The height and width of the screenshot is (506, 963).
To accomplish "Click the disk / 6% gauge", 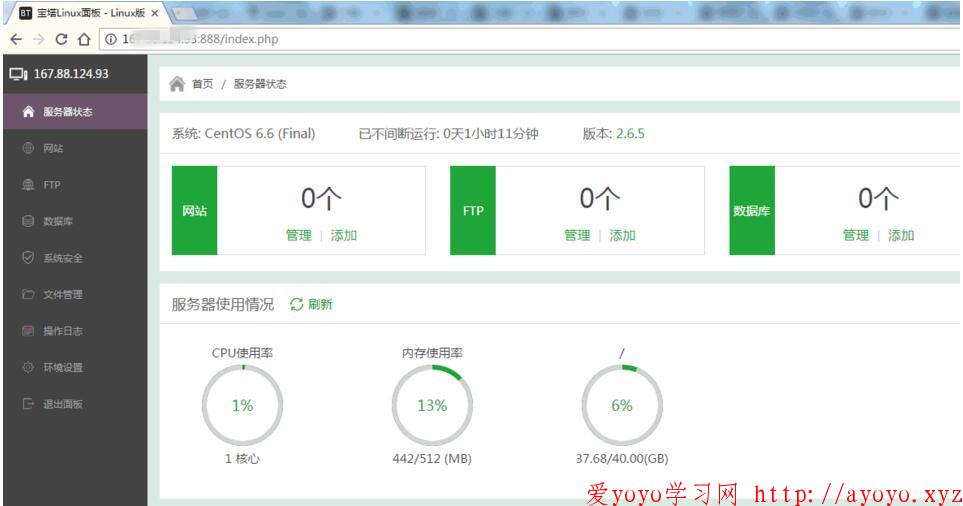I will point(622,405).
